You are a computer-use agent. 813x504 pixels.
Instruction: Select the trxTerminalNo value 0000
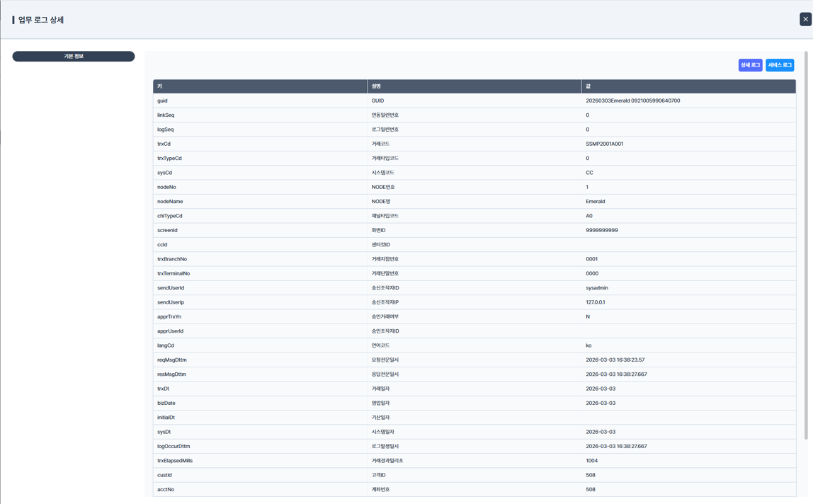tap(592, 273)
